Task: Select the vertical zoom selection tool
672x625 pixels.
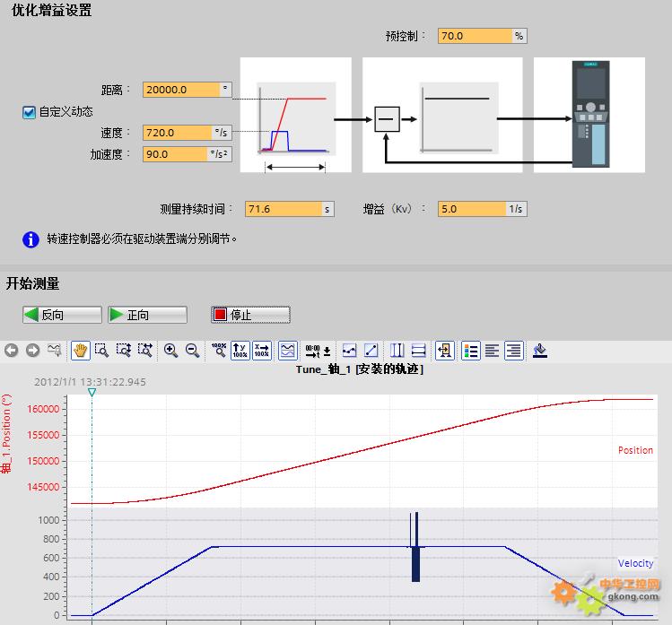Action: coord(124,351)
